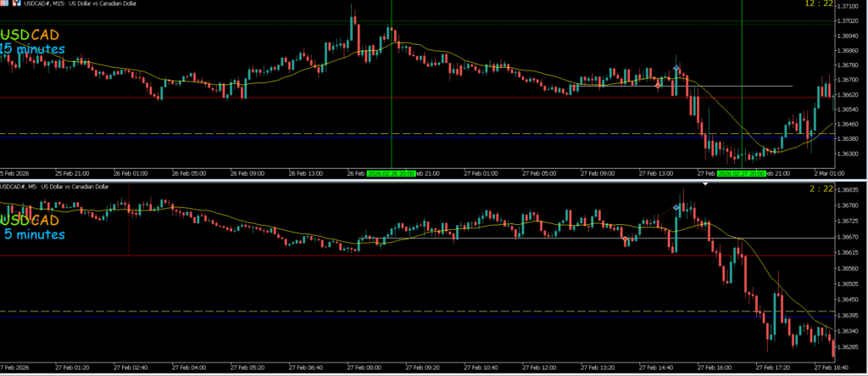Select the red diamond trade marker on the M15 chart
Image resolution: width=868 pixels, height=376 pixels.
tap(658, 84)
